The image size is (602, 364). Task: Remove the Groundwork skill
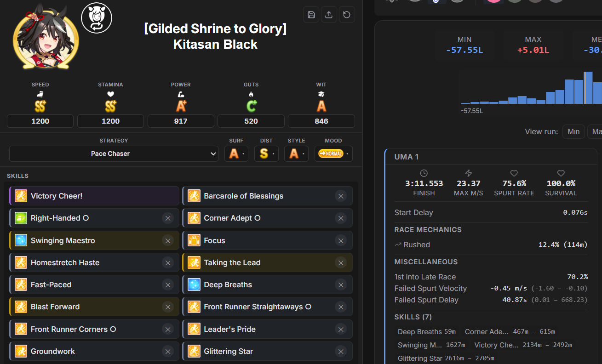pos(168,352)
